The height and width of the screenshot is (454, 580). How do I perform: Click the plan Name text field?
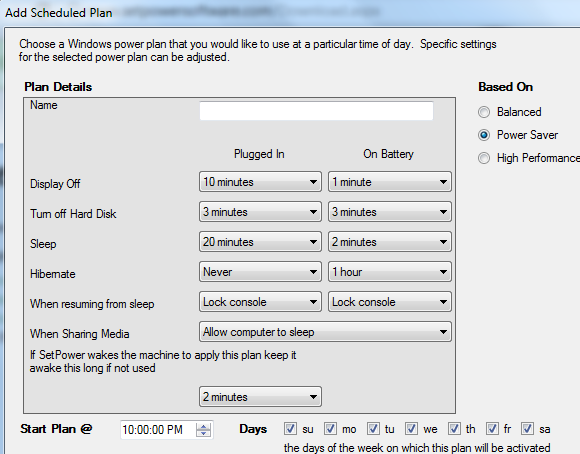click(316, 111)
